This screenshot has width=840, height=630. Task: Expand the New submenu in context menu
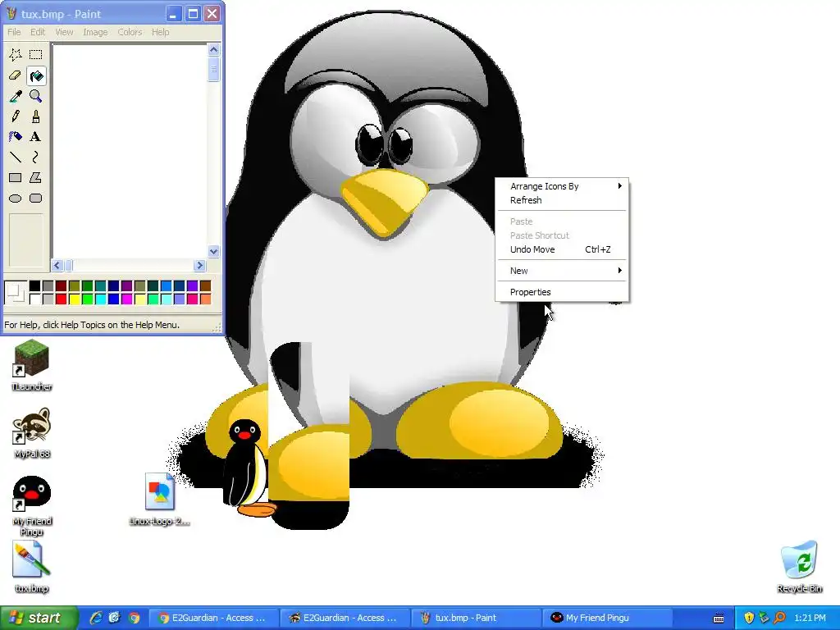point(562,271)
